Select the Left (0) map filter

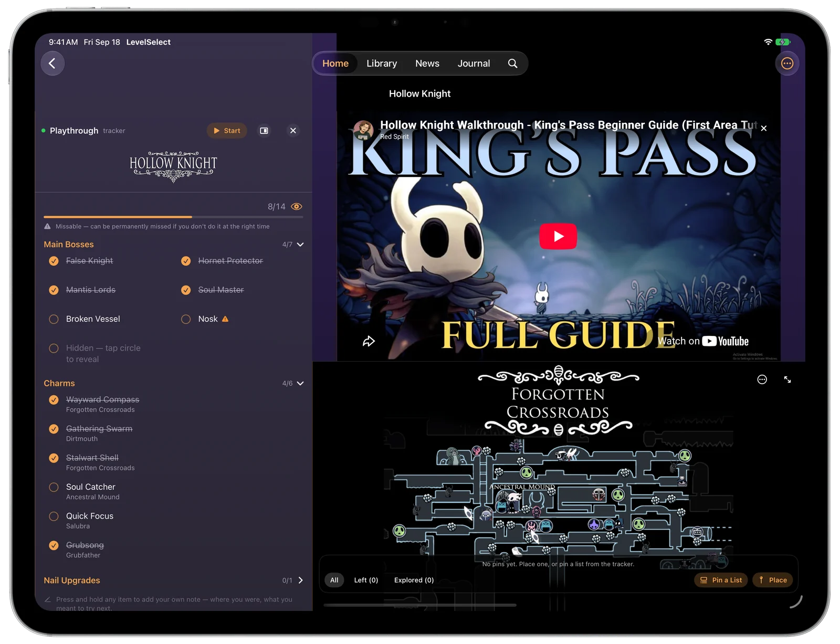click(366, 580)
